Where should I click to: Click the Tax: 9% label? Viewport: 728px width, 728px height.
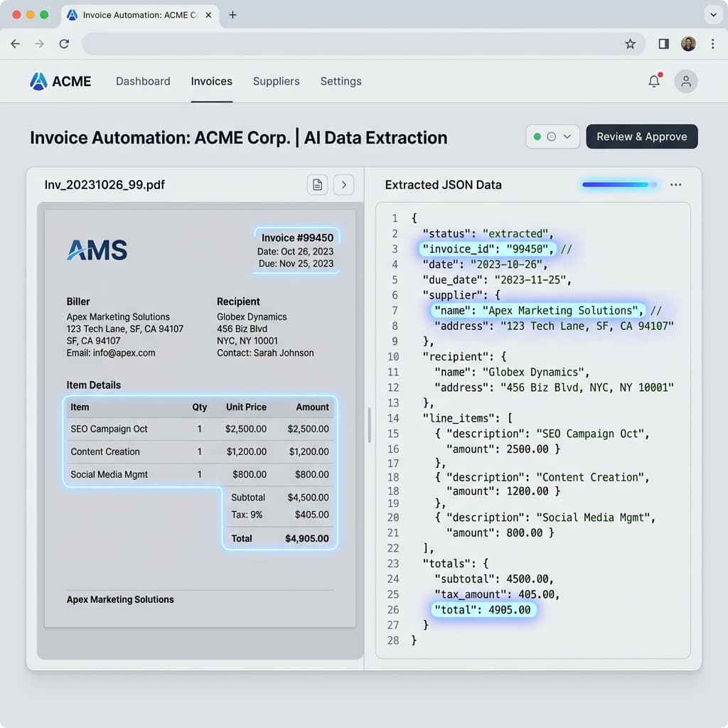247,515
